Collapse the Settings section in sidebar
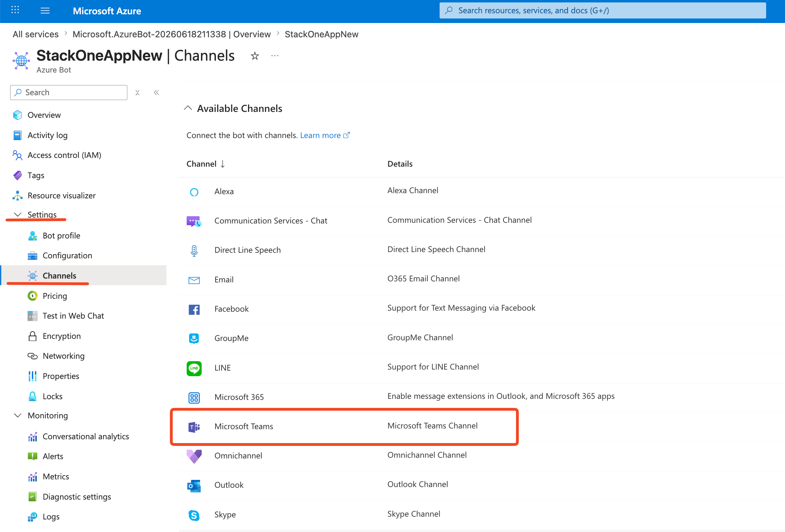The height and width of the screenshot is (532, 785). coord(17,214)
